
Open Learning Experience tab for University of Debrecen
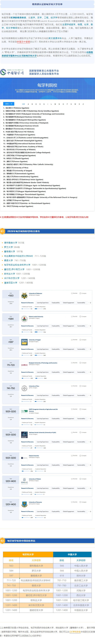click(x=43, y=303)
